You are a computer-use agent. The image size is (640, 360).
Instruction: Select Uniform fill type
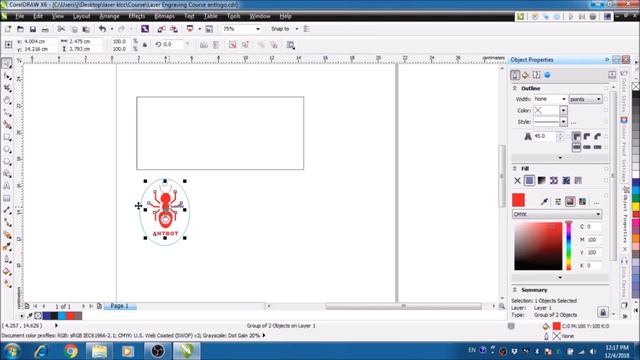pos(529,180)
